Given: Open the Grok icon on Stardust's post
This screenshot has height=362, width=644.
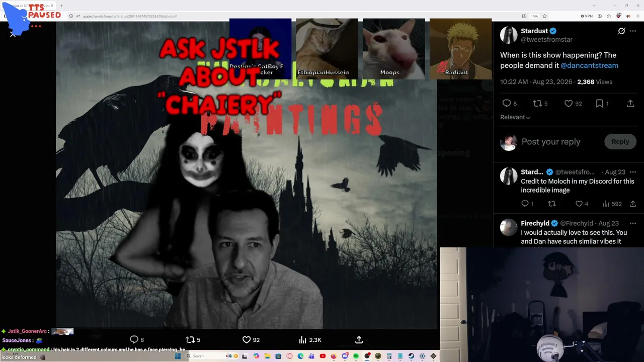Looking at the screenshot, I should click(x=621, y=31).
